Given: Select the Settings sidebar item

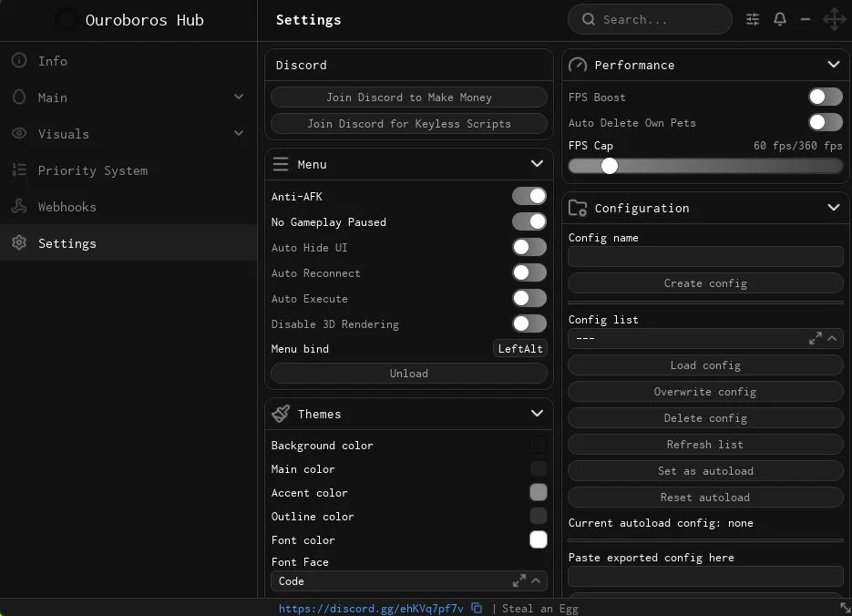Looking at the screenshot, I should (x=128, y=242).
